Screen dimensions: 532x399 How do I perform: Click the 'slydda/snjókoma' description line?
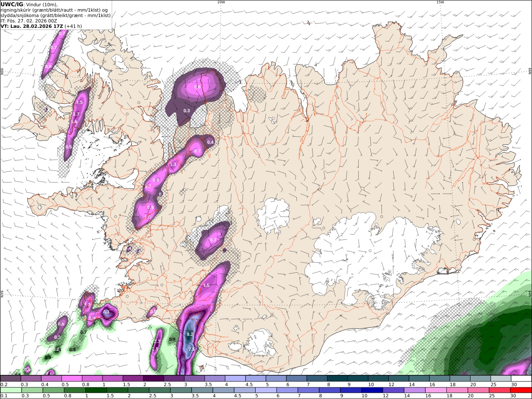[56, 15]
